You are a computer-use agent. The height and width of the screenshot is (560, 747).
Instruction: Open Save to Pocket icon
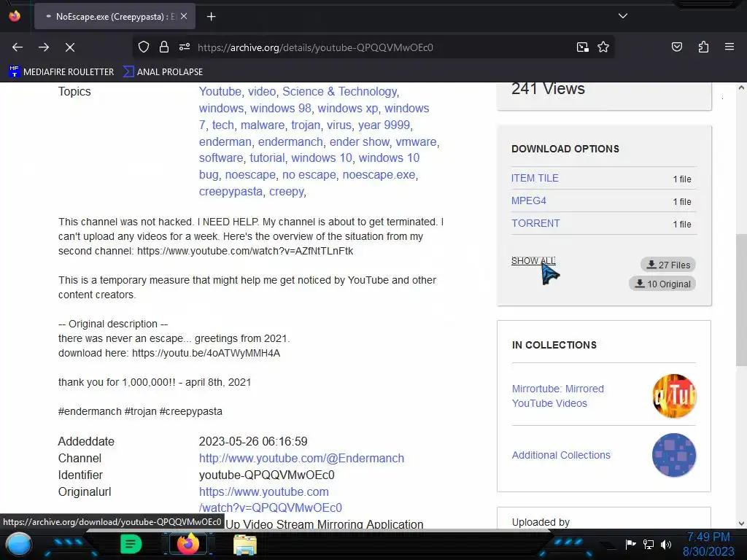coord(676,47)
